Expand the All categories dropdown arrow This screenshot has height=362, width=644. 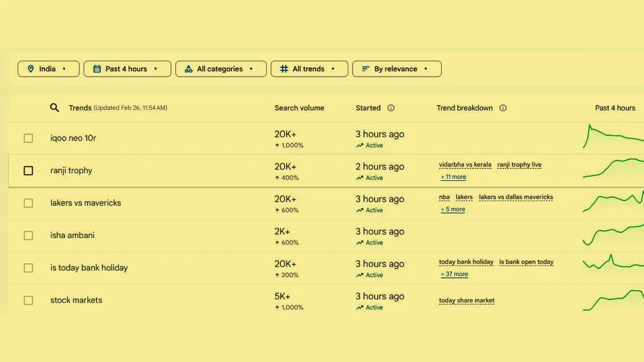tap(251, 69)
